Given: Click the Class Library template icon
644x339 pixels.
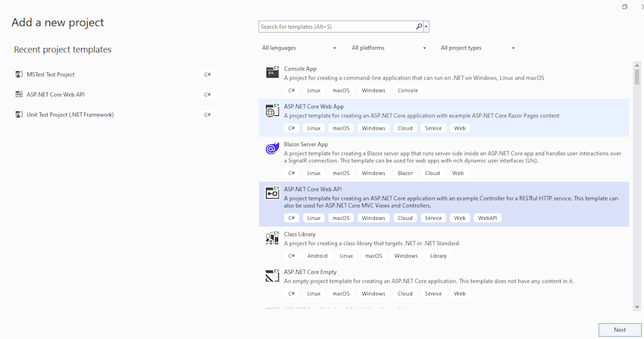Looking at the screenshot, I should click(x=272, y=238).
